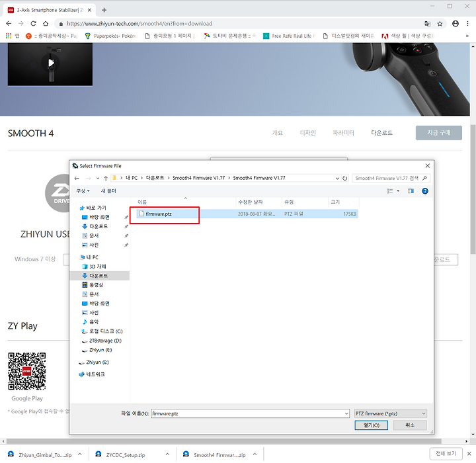
Task: Refresh the file dialog folder view
Action: (345, 179)
